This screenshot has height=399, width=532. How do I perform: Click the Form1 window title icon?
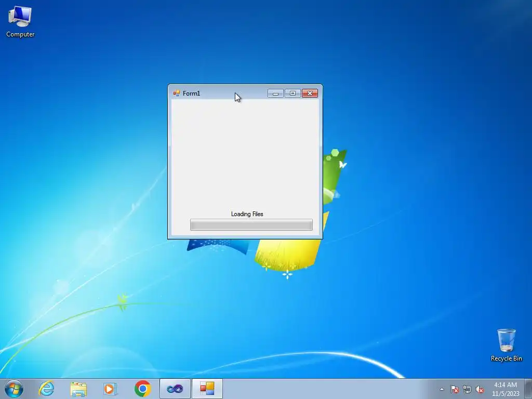(x=177, y=93)
